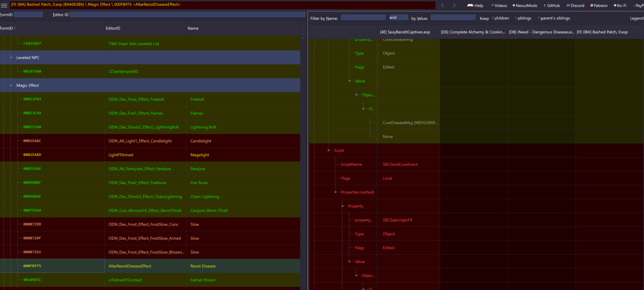Image resolution: width=644 pixels, height=290 pixels.
Task: Select record 000FBFF5 AltarResistDiseaseEffect
Action: coord(150,266)
